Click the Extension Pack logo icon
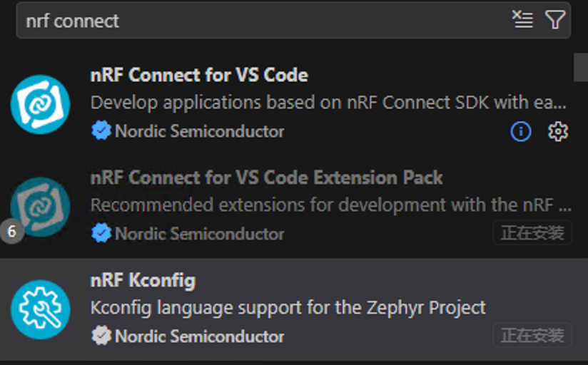588x365 pixels. 41,206
